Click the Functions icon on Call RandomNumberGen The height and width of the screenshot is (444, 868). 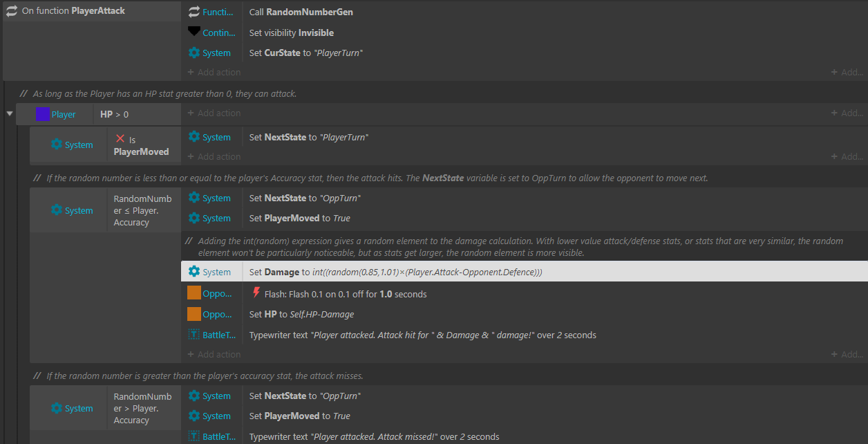tap(194, 12)
